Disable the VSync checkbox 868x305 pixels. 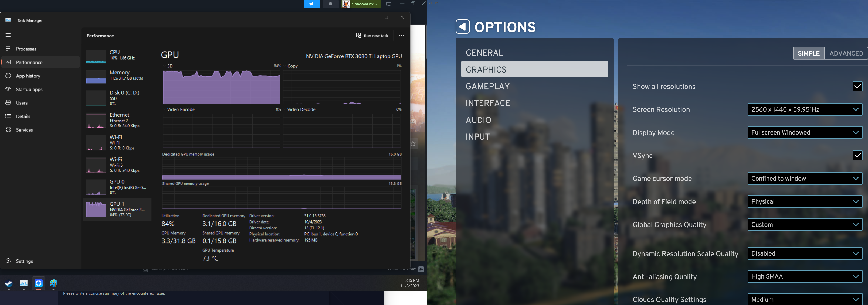tap(857, 156)
